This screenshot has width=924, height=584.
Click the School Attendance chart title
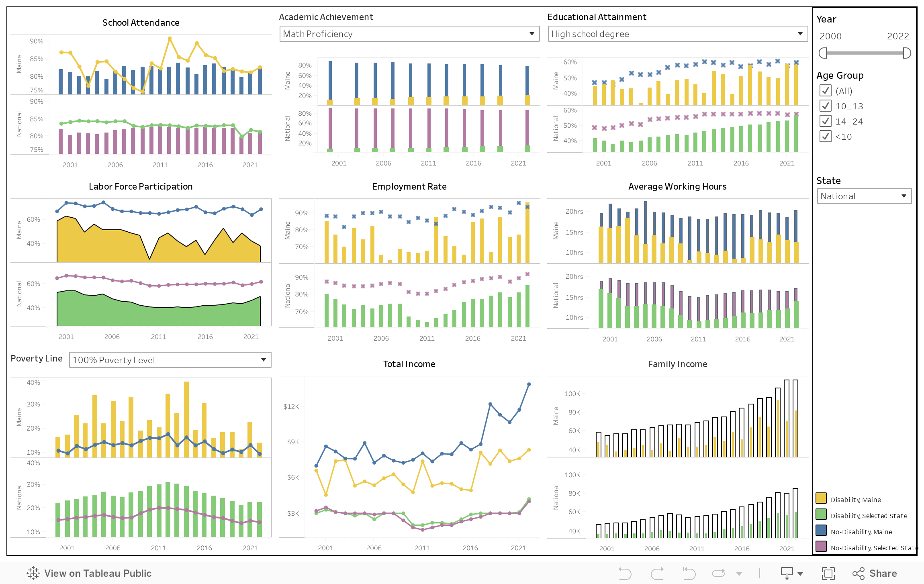[141, 23]
